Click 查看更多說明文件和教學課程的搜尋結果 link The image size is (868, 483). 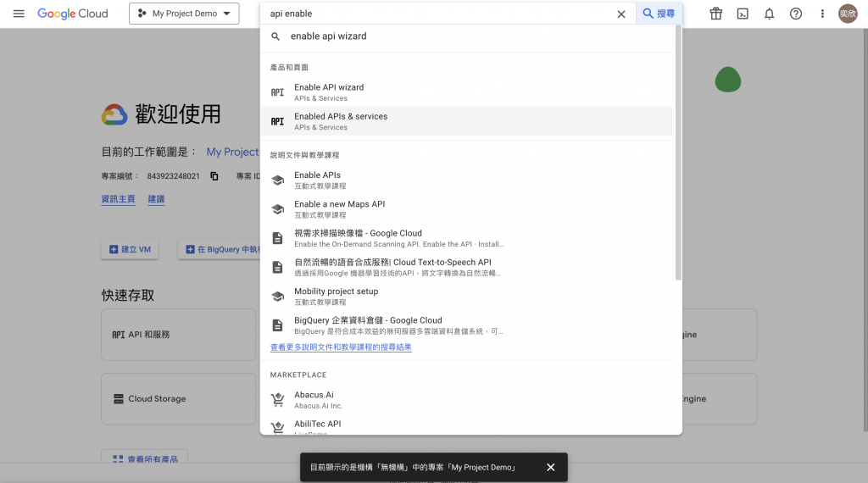click(x=341, y=347)
